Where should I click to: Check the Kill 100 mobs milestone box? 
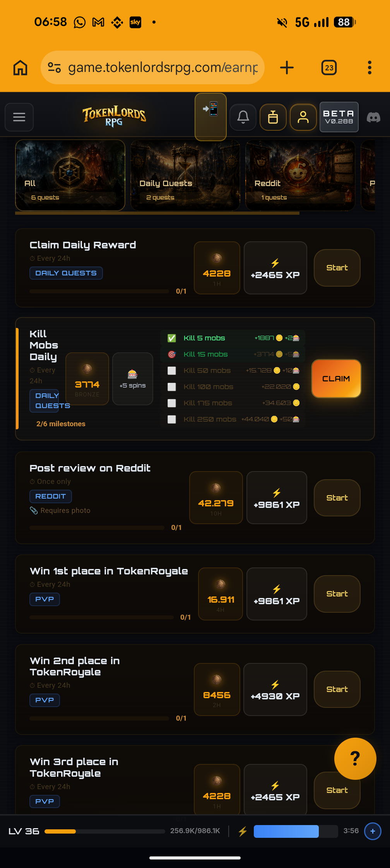[x=172, y=387]
